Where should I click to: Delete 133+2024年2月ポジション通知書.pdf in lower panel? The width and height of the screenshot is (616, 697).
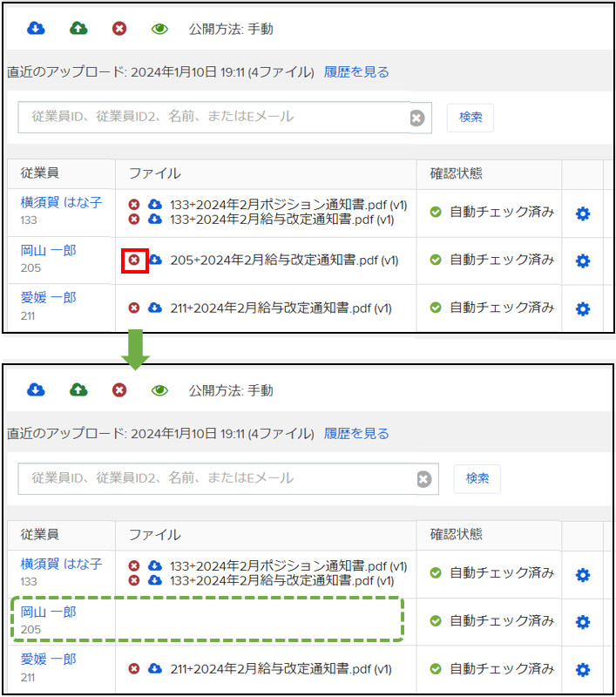click(x=134, y=565)
